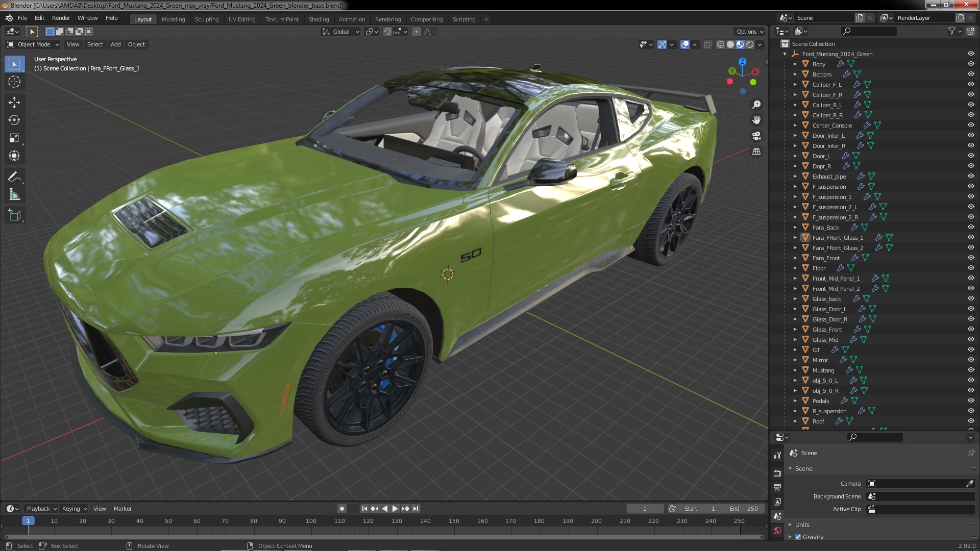
Task: Click the Zoom viewport icon
Action: coord(756,105)
